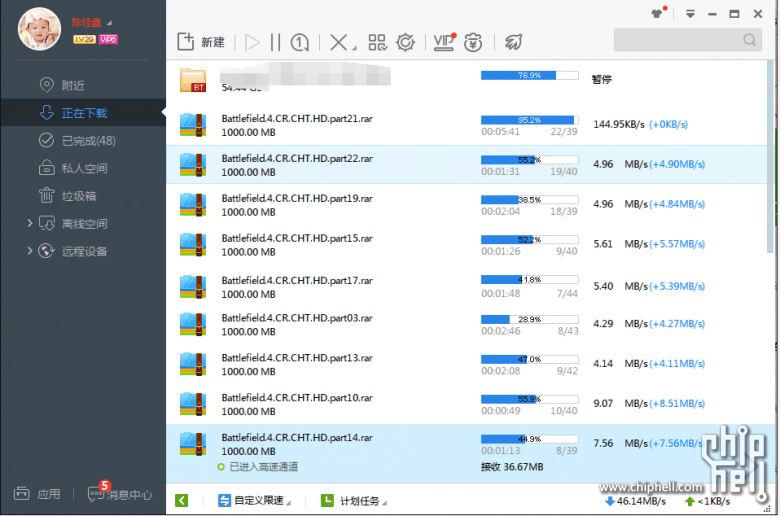Select Battlefield.4.CR.CHT.HD.part22.rar row
780x516 pixels.
coord(466,165)
